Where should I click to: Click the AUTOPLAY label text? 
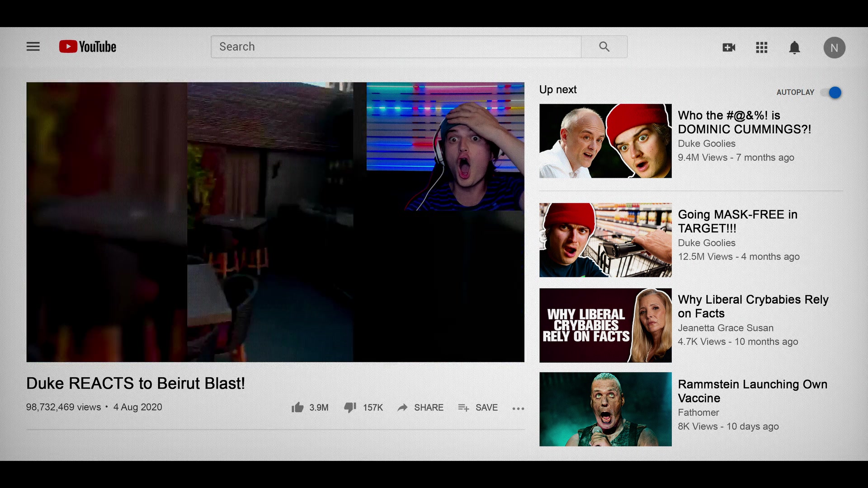(795, 92)
